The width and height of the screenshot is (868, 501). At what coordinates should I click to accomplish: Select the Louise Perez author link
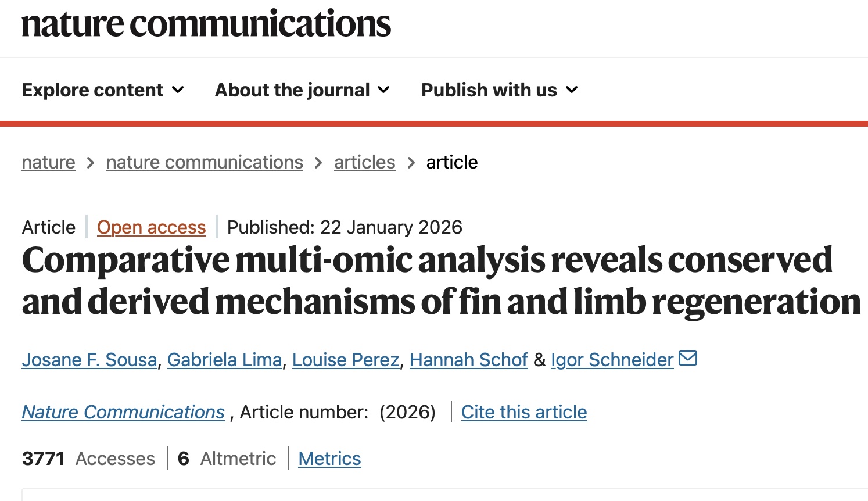coord(345,359)
